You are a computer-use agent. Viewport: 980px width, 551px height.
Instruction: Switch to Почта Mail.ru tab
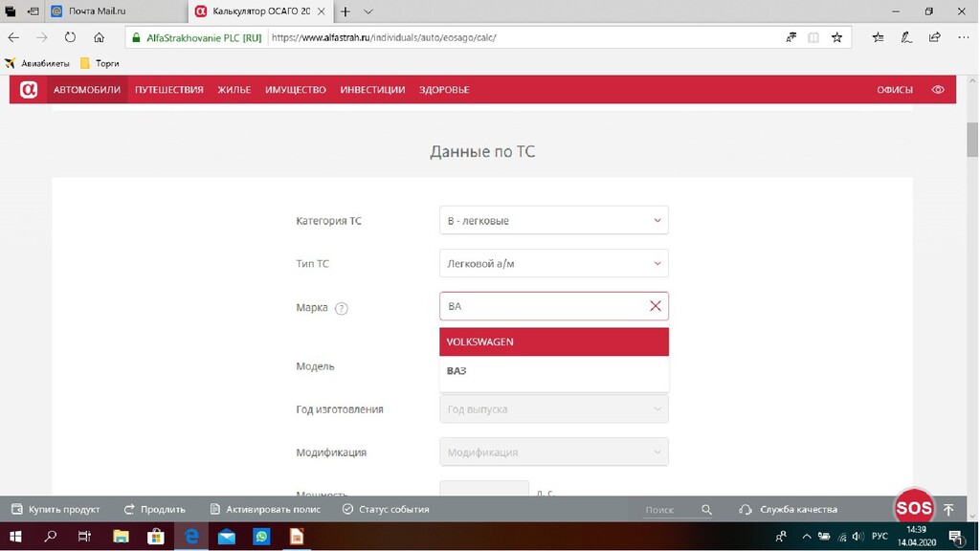(116, 11)
